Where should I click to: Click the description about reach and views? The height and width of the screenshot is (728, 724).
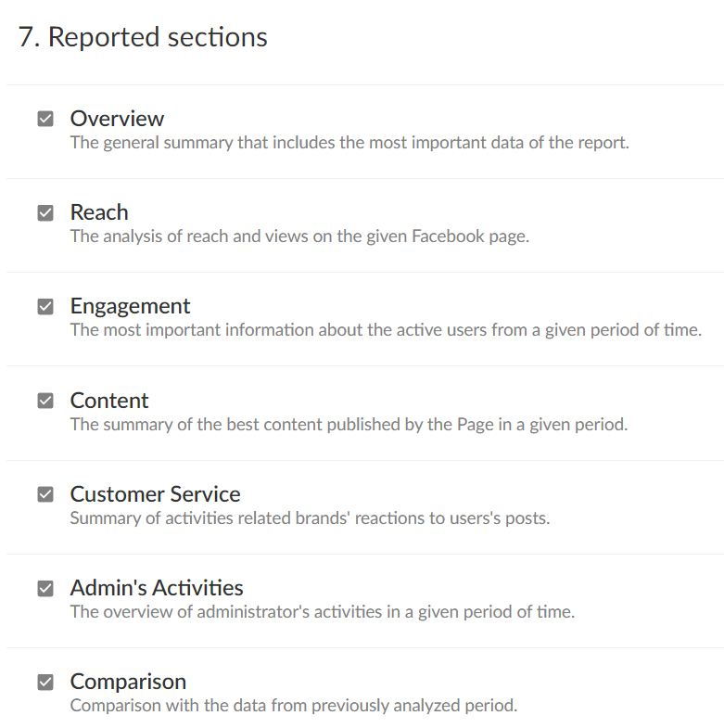tap(299, 236)
